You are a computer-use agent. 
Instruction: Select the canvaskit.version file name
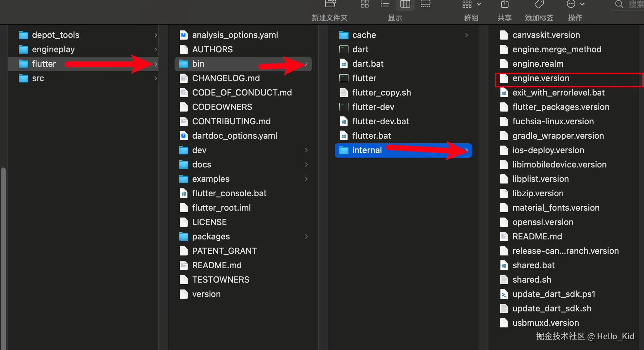546,35
